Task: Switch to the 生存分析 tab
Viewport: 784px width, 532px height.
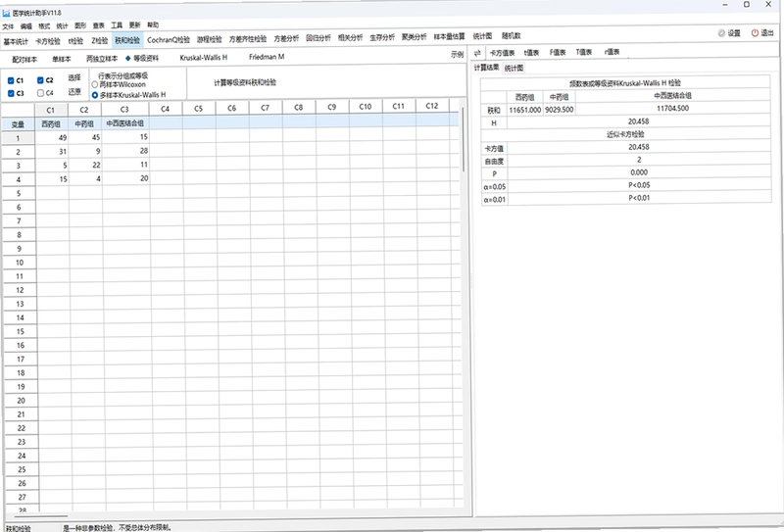Action: 382,37
